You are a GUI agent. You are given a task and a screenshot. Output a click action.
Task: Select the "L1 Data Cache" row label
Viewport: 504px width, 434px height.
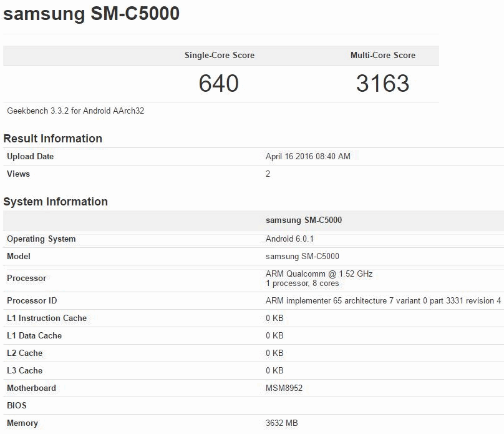34,335
